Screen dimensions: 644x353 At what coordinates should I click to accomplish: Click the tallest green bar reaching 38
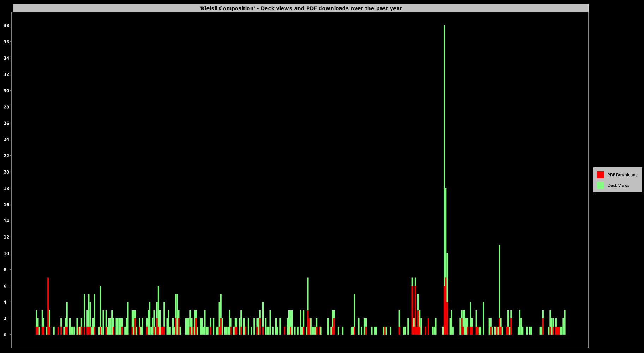coord(444,155)
